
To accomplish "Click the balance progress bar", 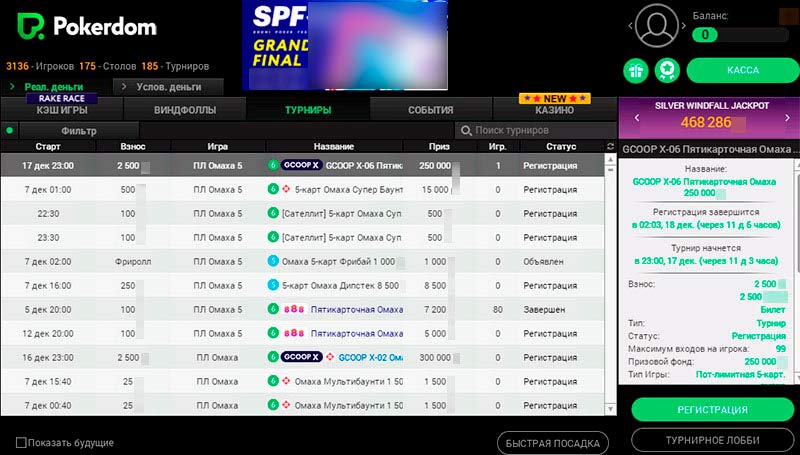I will [740, 35].
